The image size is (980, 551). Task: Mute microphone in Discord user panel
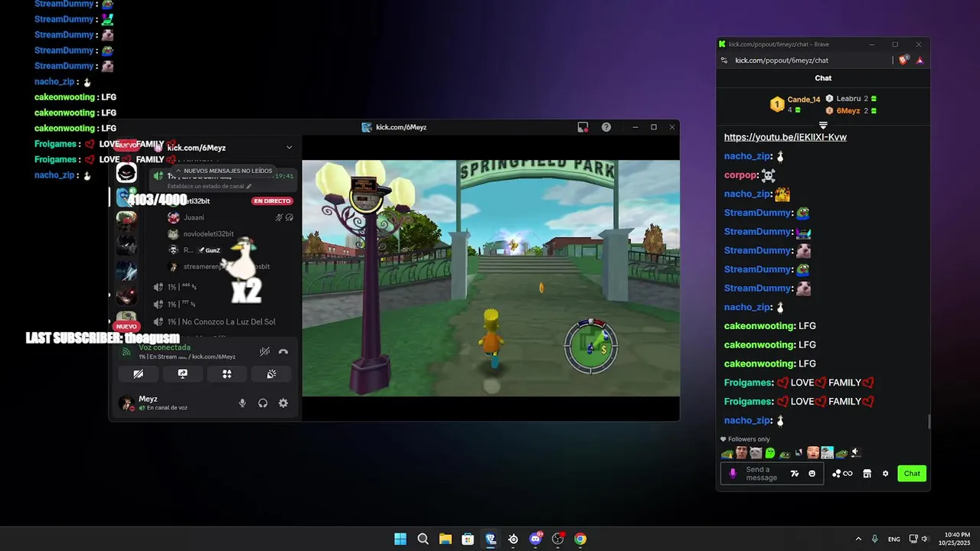243,403
